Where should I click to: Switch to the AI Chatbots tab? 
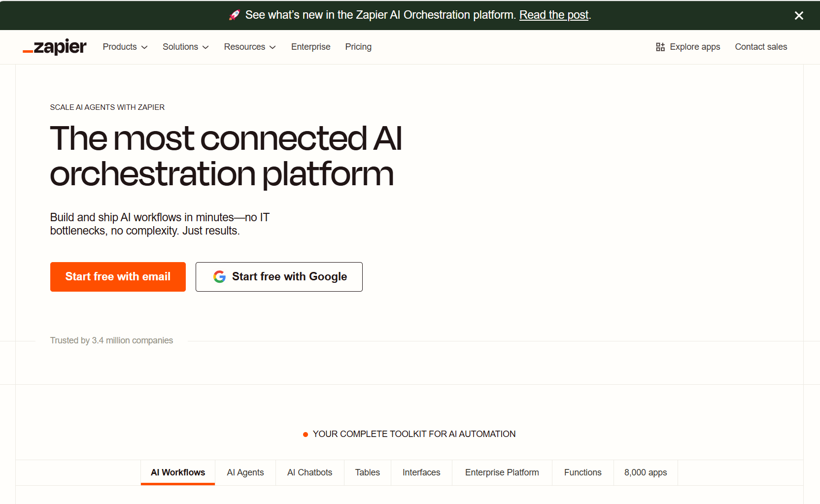click(x=310, y=472)
